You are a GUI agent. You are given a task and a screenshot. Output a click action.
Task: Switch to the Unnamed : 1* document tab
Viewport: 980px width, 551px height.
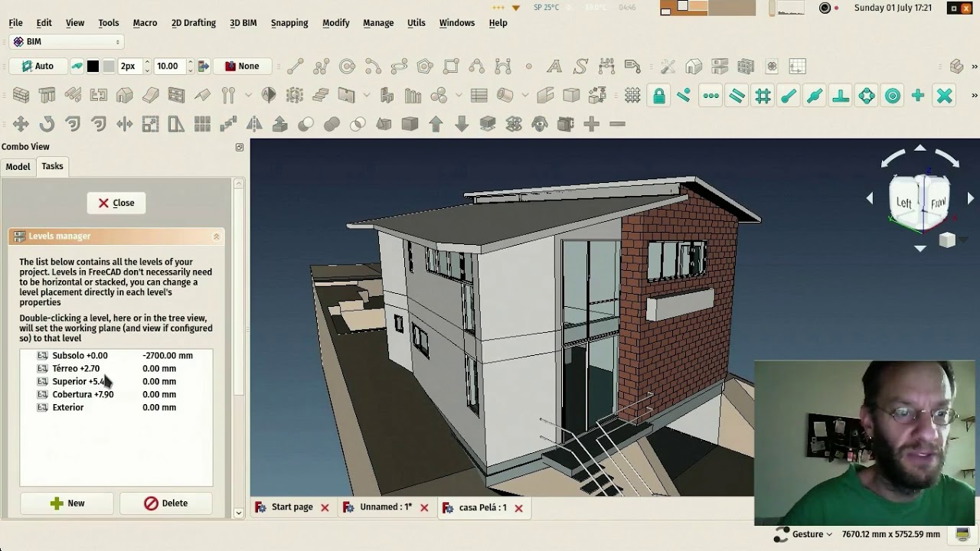click(386, 507)
